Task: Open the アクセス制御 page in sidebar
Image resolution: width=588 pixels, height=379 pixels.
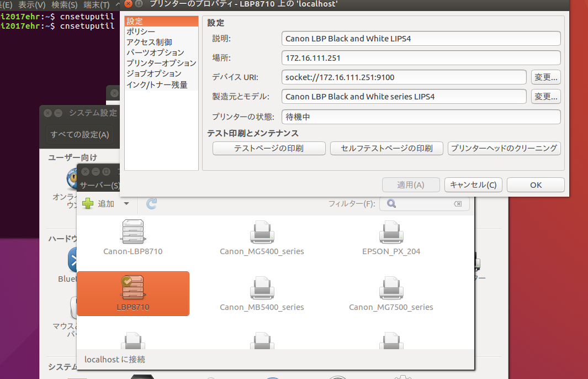Action: (x=161, y=42)
